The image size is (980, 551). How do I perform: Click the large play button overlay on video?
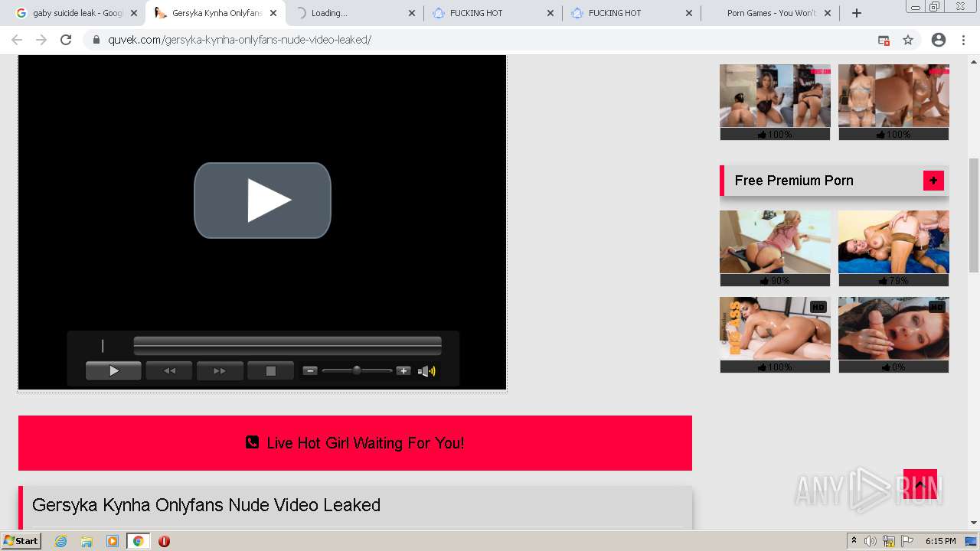click(263, 201)
